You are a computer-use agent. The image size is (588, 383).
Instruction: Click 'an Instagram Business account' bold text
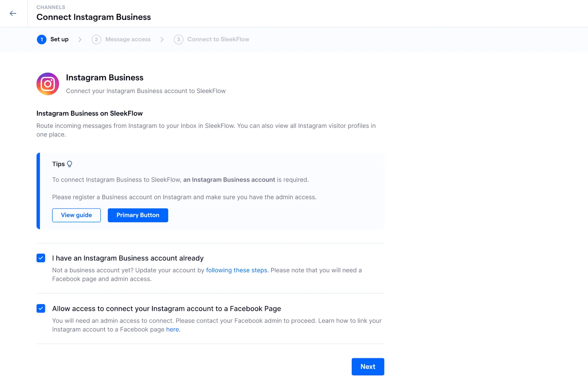tap(229, 180)
